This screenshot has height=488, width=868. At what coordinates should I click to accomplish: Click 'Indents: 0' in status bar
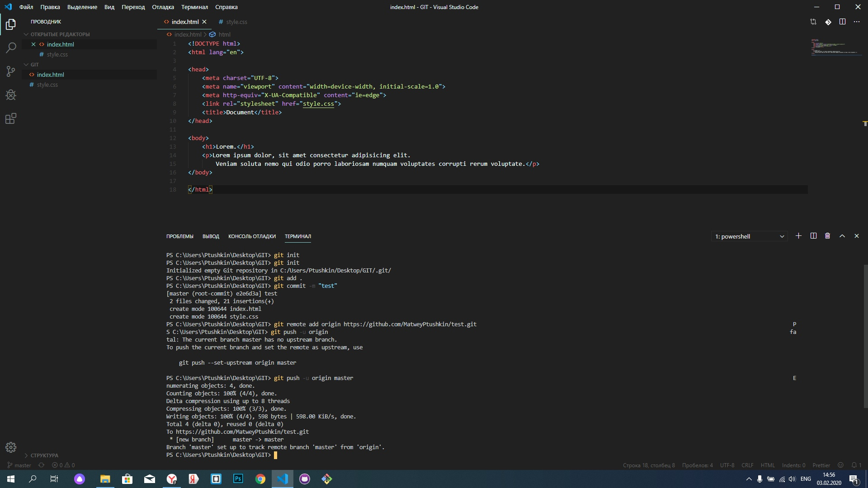pos(793,465)
